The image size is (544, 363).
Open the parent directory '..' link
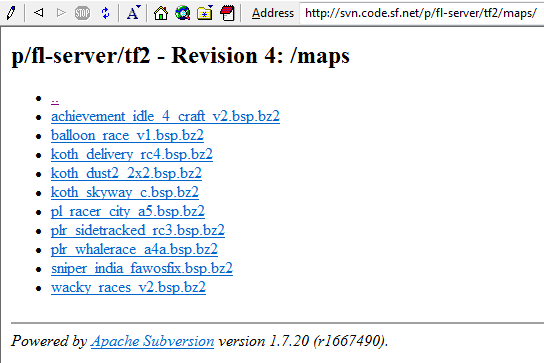55,100
